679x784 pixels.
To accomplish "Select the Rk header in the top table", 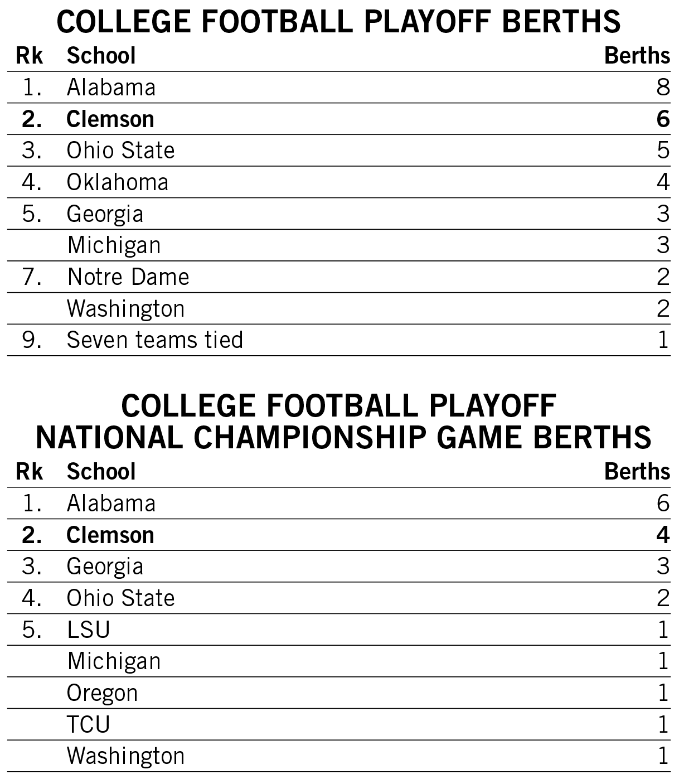I will [x=30, y=56].
